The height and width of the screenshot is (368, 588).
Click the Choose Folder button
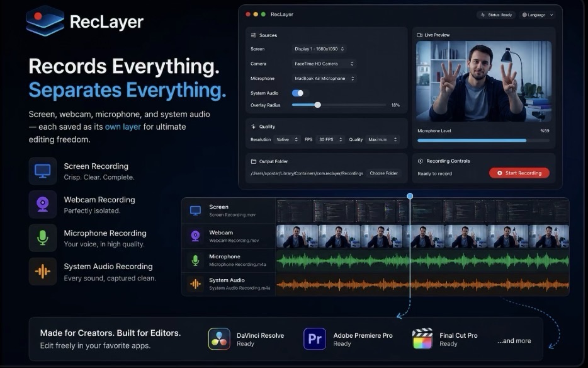[x=383, y=173]
